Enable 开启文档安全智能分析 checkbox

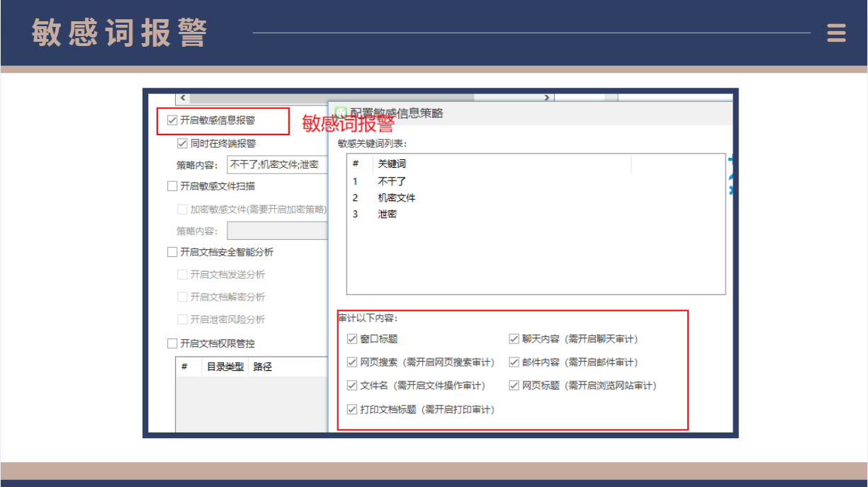coord(172,252)
